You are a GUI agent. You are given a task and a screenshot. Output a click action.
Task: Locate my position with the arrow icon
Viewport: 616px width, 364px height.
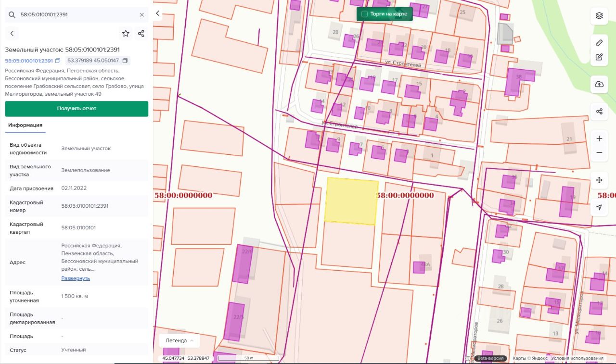599,207
